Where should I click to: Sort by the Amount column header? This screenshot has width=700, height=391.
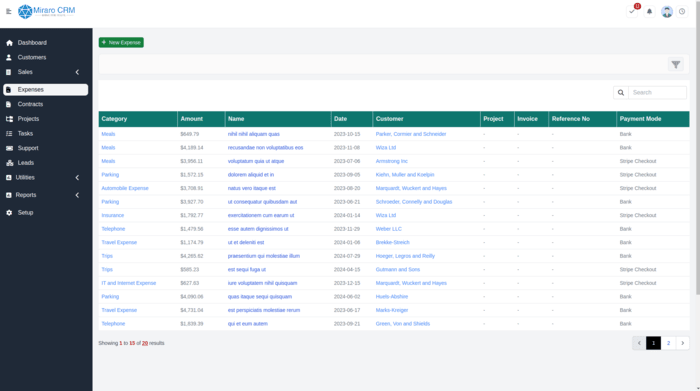[x=201, y=119]
